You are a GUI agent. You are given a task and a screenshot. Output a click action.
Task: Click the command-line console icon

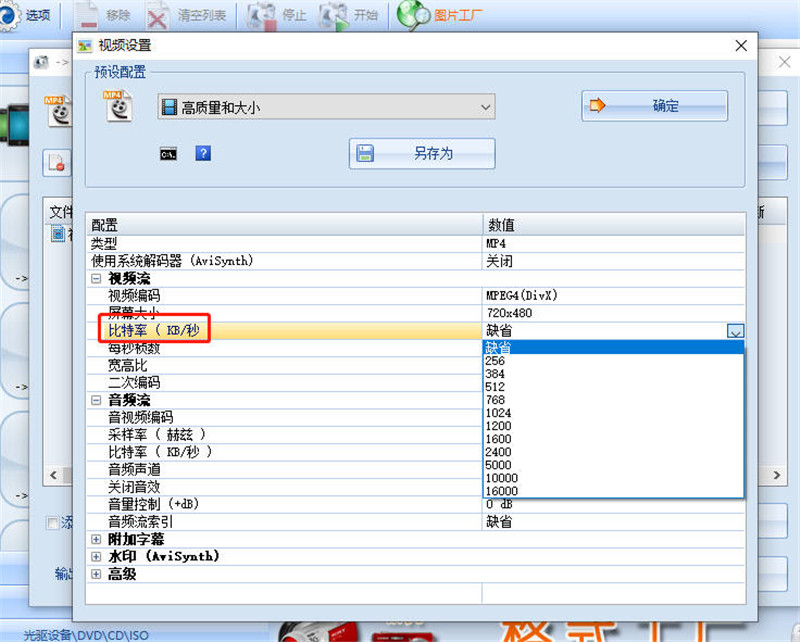(168, 153)
